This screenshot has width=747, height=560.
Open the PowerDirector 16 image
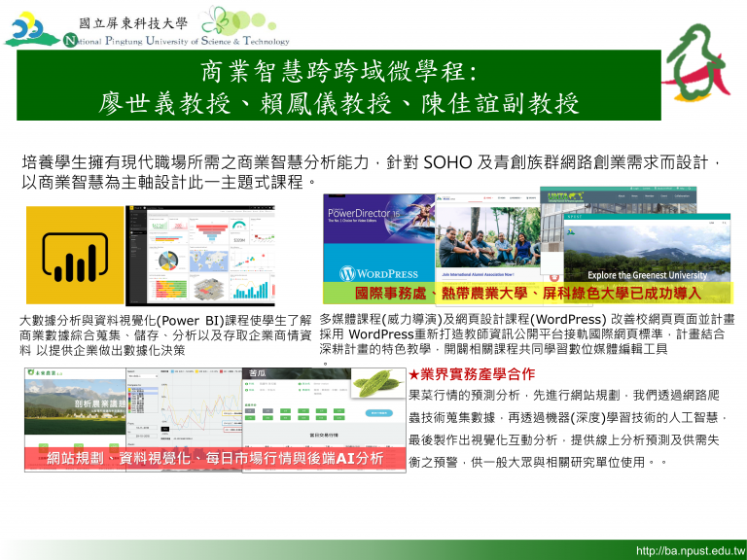click(379, 219)
